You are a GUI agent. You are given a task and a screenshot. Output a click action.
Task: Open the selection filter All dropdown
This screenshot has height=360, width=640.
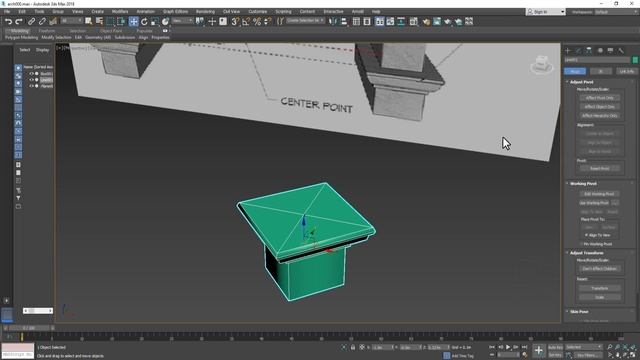71,21
